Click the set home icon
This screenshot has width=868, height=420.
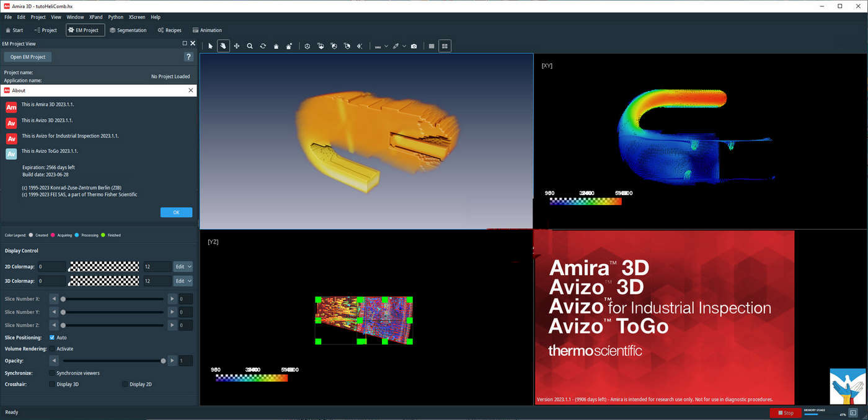289,46
